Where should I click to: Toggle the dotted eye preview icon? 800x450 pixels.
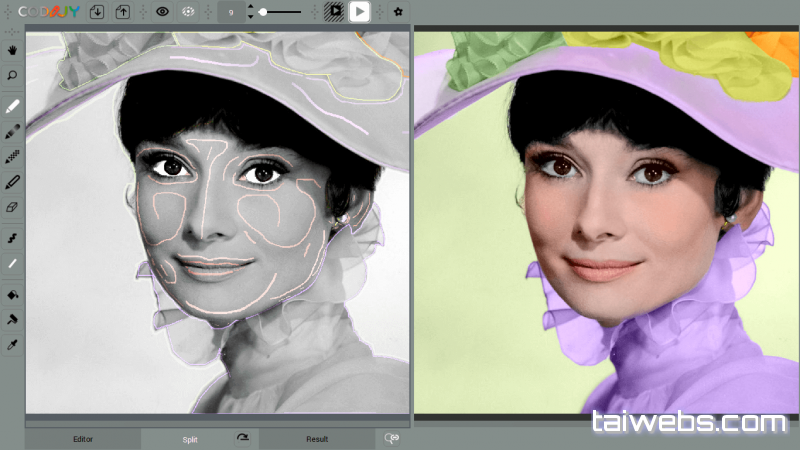pos(188,12)
